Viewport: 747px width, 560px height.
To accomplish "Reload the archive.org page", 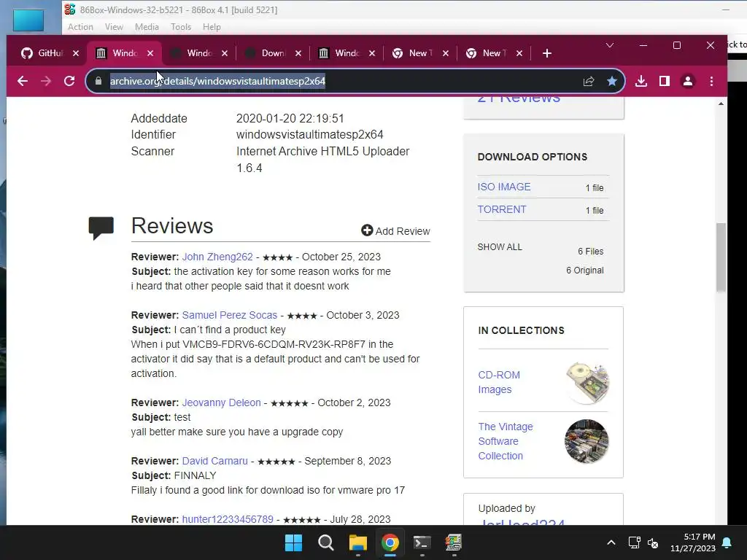I will [69, 81].
